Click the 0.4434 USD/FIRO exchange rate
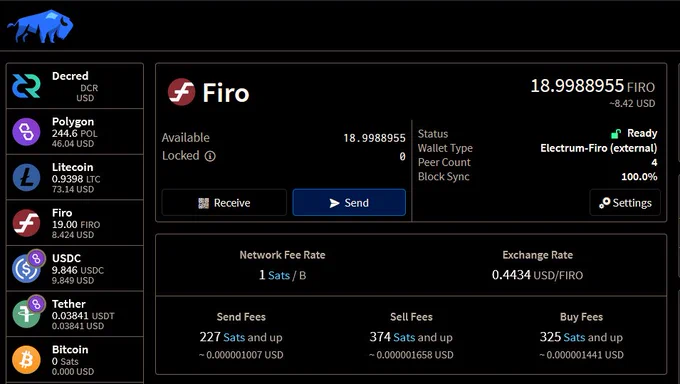Viewport: 680px width, 384px height. [x=537, y=275]
